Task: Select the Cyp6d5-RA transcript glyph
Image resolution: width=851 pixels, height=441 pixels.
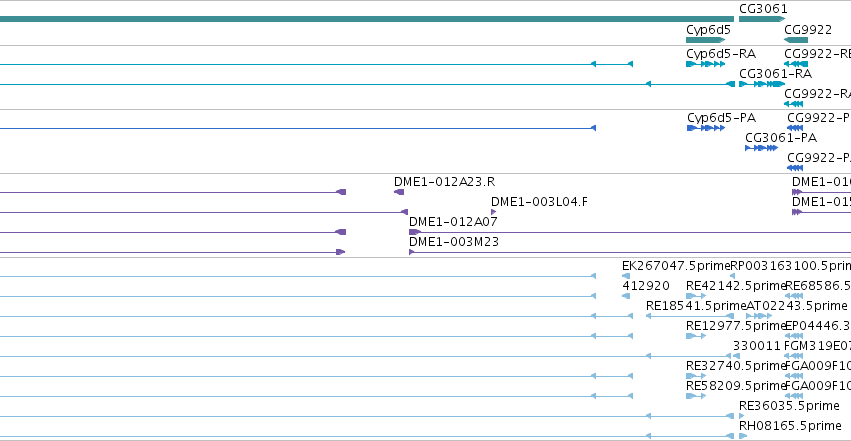Action: tap(706, 64)
